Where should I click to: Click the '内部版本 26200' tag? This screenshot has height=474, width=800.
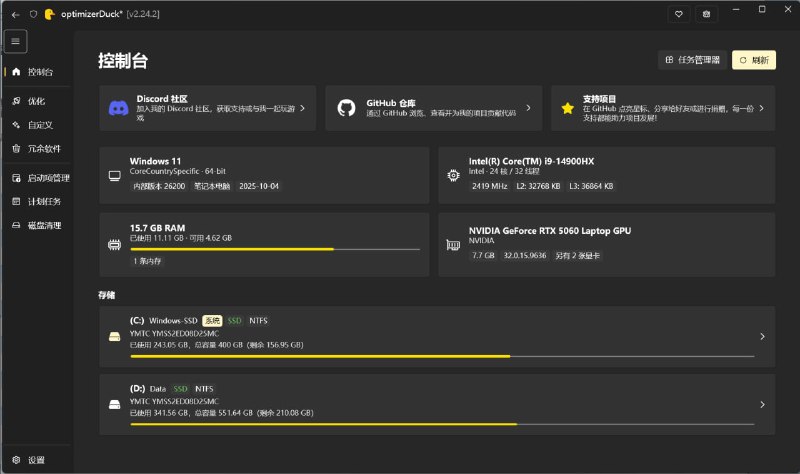tap(159, 186)
